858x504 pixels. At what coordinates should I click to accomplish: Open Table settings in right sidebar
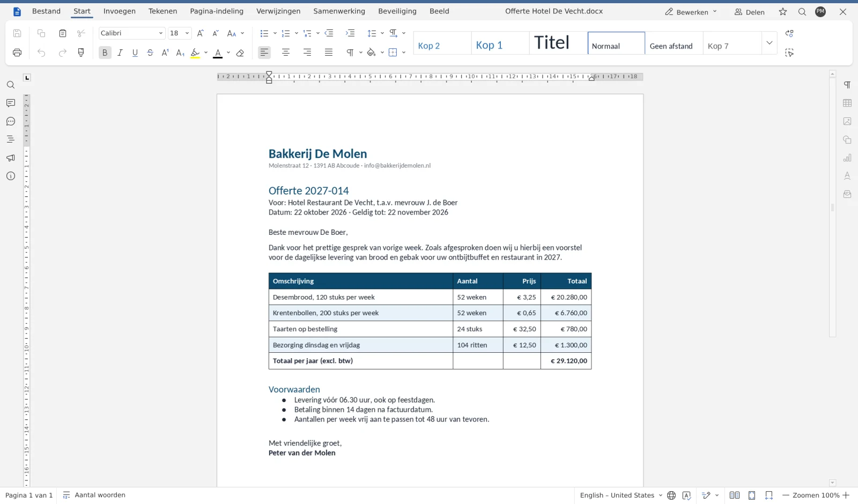click(847, 103)
